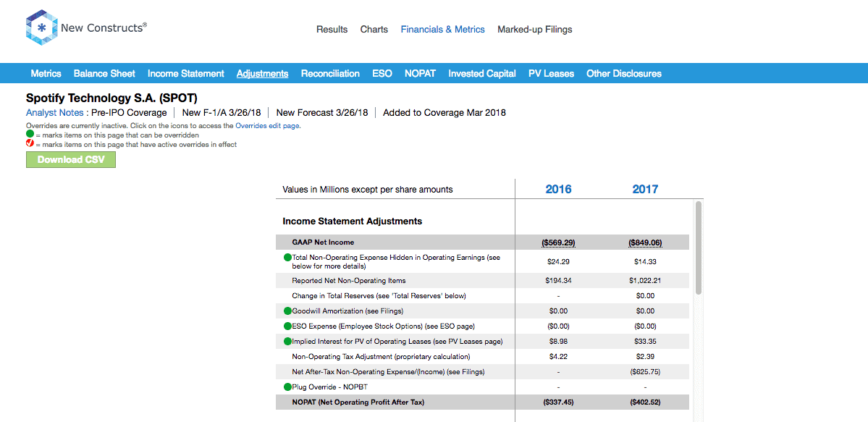Click the Goodwill Amortization (see Filings) label
The height and width of the screenshot is (422, 868).
pos(347,311)
